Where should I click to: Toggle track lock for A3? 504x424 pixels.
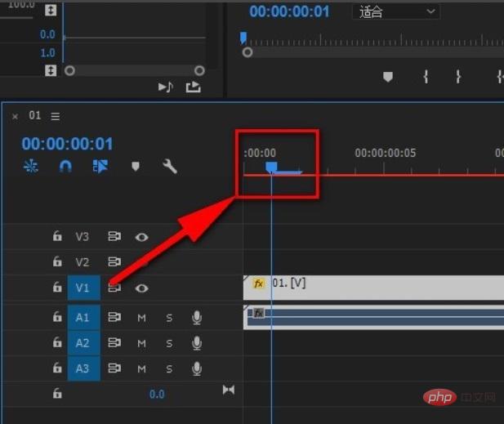click(57, 368)
